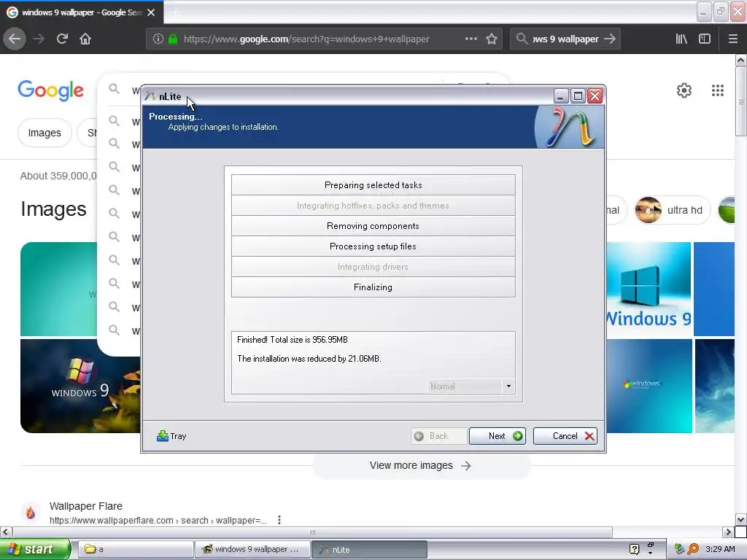
Task: Select the Images filter chip on Google
Action: point(44,133)
